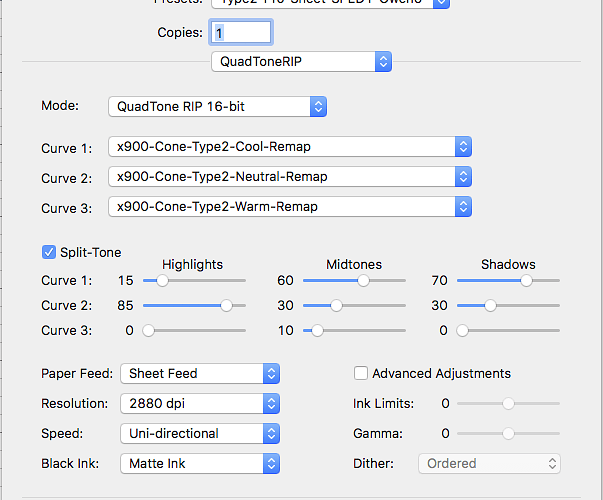Click the Copies input field
The width and height of the screenshot is (603, 500).
pyautogui.click(x=241, y=32)
